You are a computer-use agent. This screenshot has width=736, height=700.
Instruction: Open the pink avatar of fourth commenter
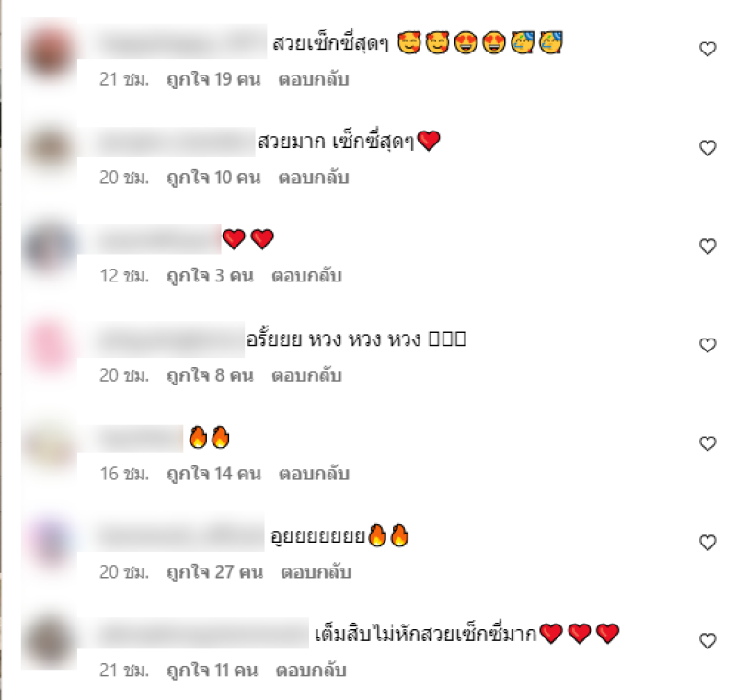[x=50, y=348]
